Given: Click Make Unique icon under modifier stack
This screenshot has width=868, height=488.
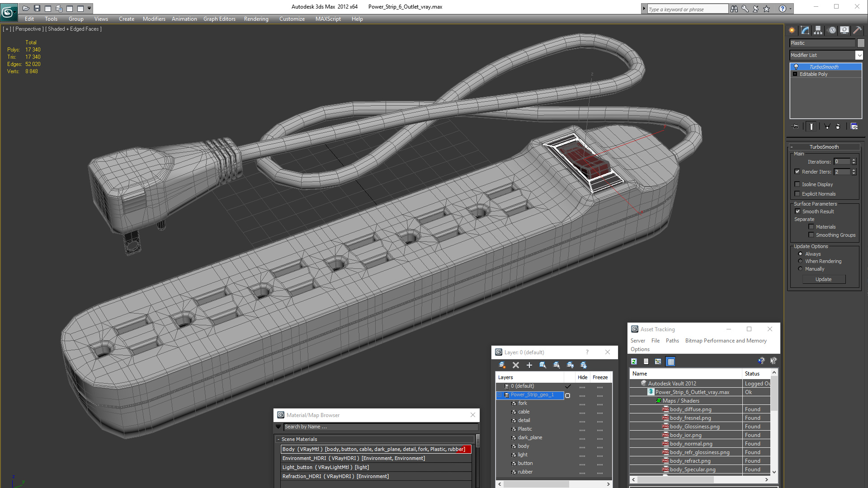Looking at the screenshot, I should coord(827,127).
